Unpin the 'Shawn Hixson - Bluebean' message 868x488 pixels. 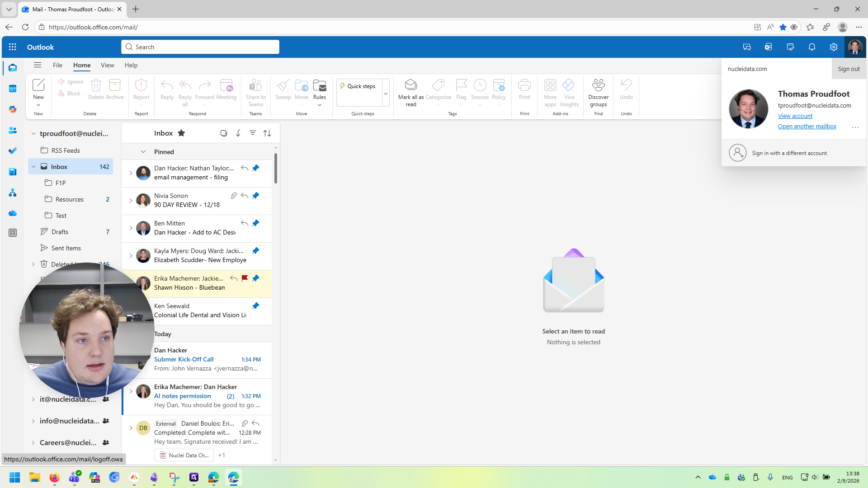(x=256, y=278)
